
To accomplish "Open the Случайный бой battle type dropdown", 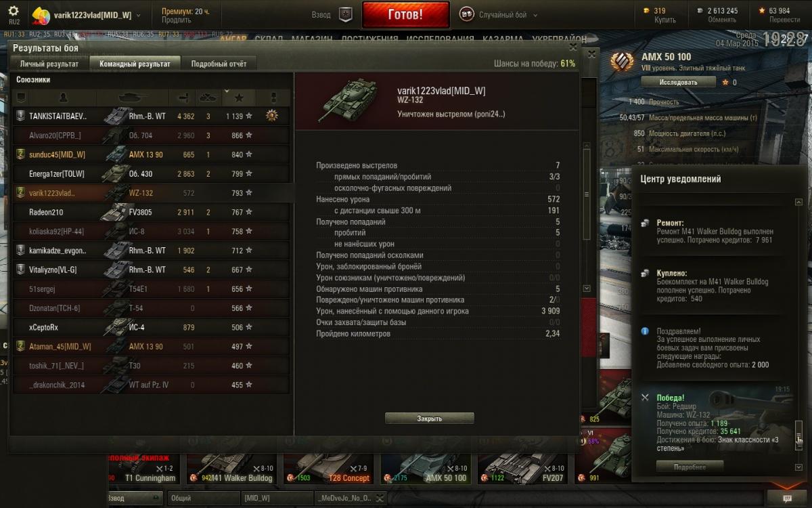I will (x=535, y=15).
